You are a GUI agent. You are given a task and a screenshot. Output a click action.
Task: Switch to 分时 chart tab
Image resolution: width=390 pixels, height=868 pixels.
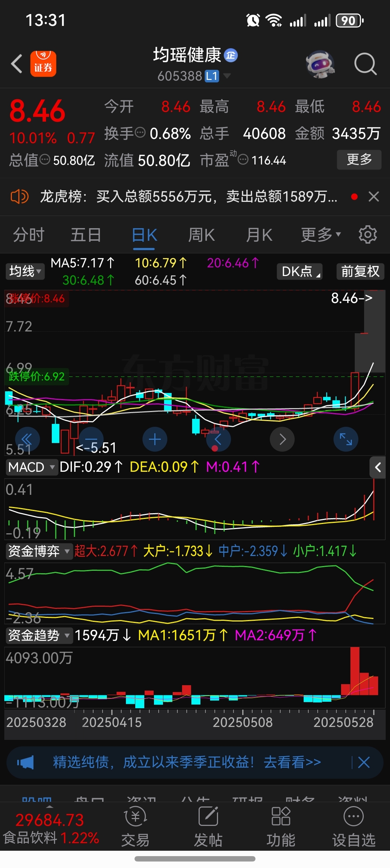pyautogui.click(x=28, y=235)
